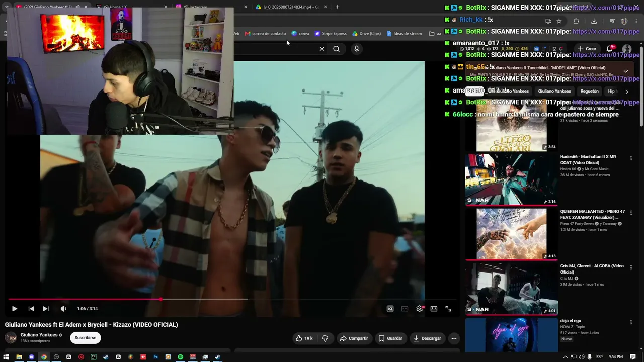Play the YouTube video
The image size is (644, 362).
(14, 309)
